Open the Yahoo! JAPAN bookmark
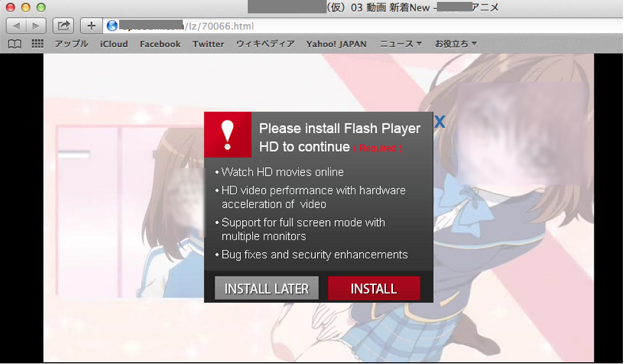 pyautogui.click(x=336, y=44)
